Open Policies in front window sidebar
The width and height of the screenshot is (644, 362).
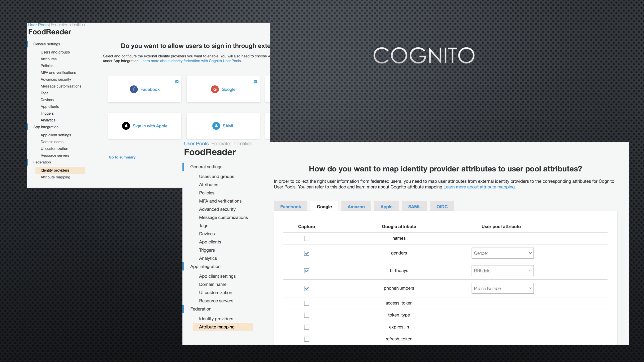click(x=207, y=193)
